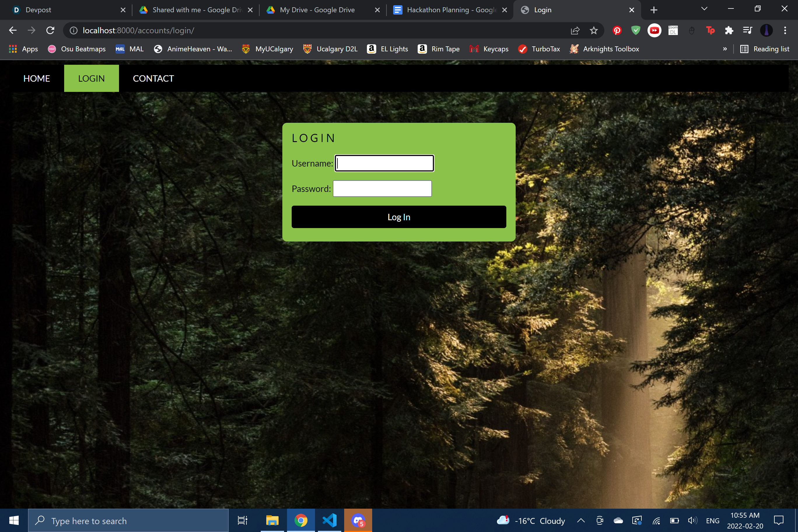The image size is (798, 532).
Task: Go to the CONTACT page
Action: (153, 78)
